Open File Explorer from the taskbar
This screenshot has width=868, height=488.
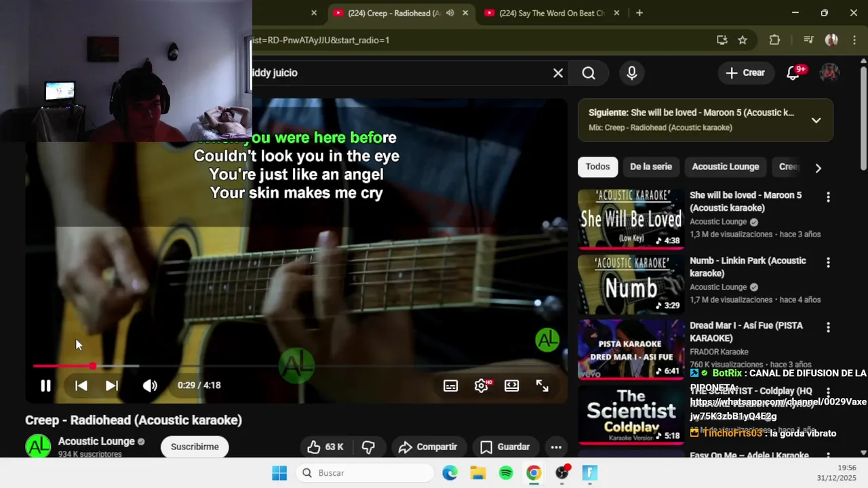(x=478, y=473)
